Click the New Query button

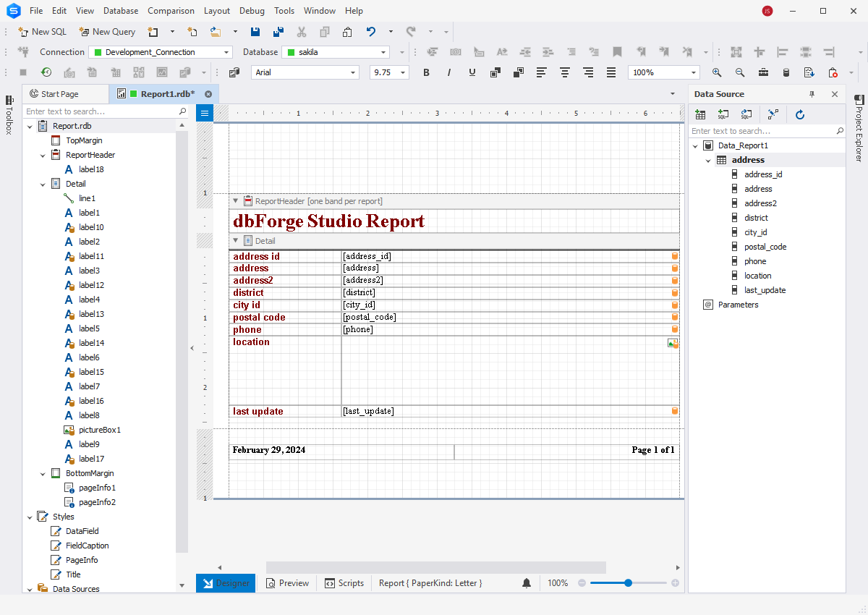pyautogui.click(x=107, y=32)
